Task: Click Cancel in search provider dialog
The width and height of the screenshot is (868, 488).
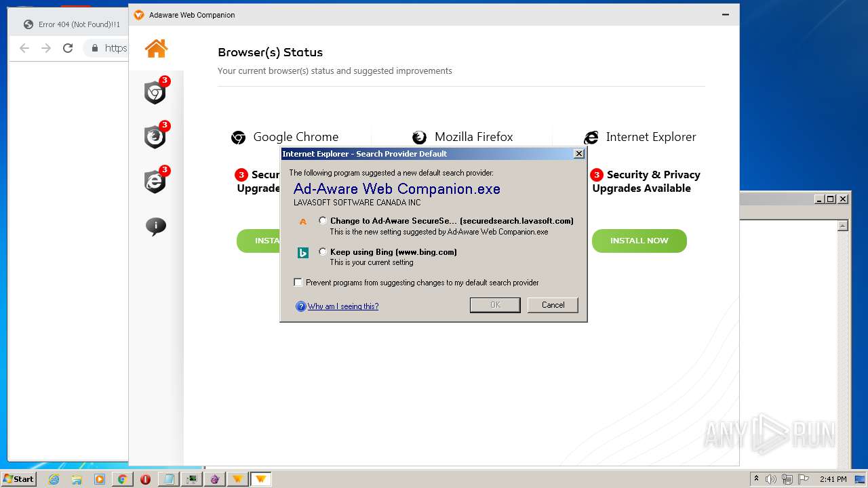Action: click(553, 305)
